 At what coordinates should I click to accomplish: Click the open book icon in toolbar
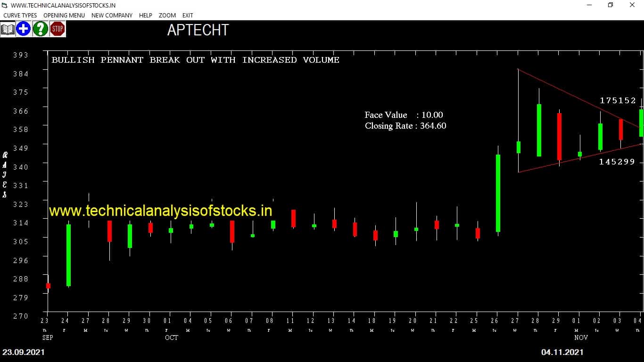click(x=8, y=29)
